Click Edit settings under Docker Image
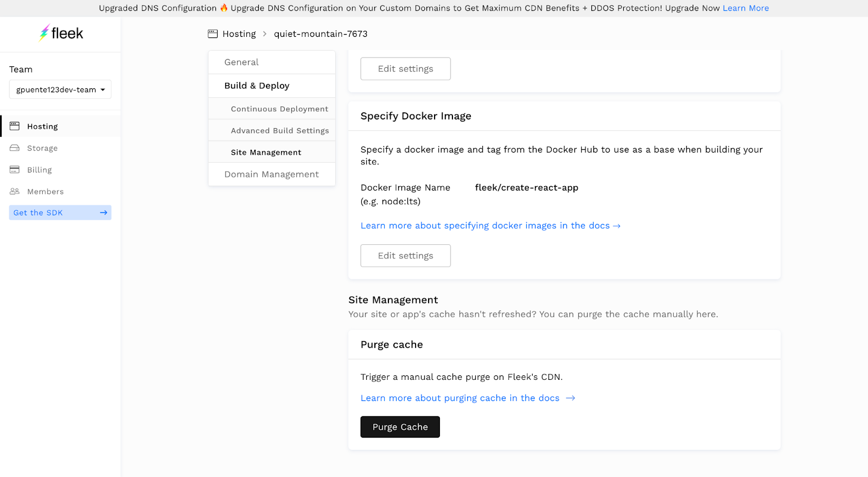The height and width of the screenshot is (477, 868). click(405, 256)
